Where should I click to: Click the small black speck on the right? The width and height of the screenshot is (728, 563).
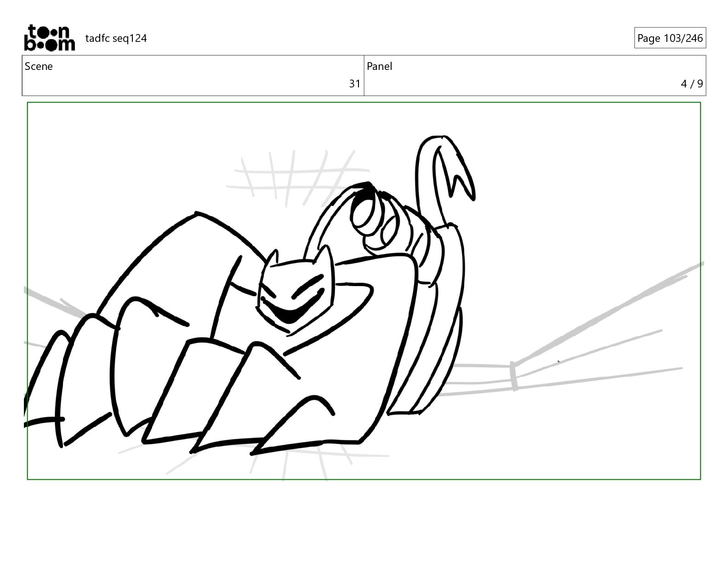558,362
